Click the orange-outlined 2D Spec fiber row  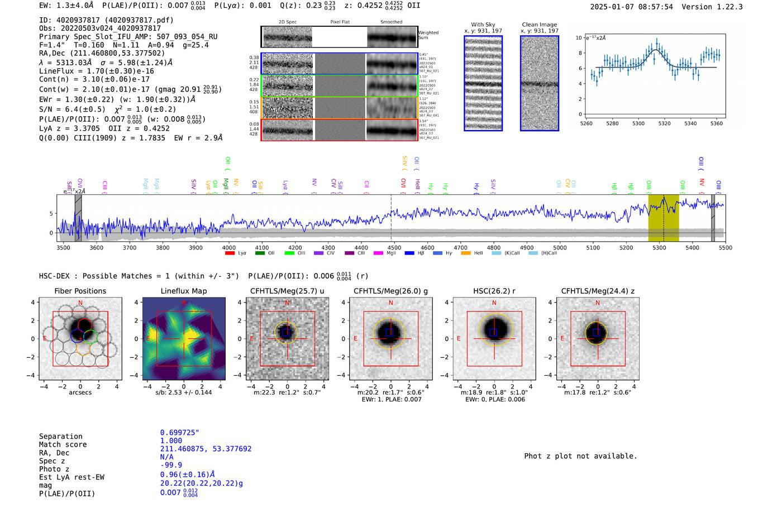coord(339,108)
